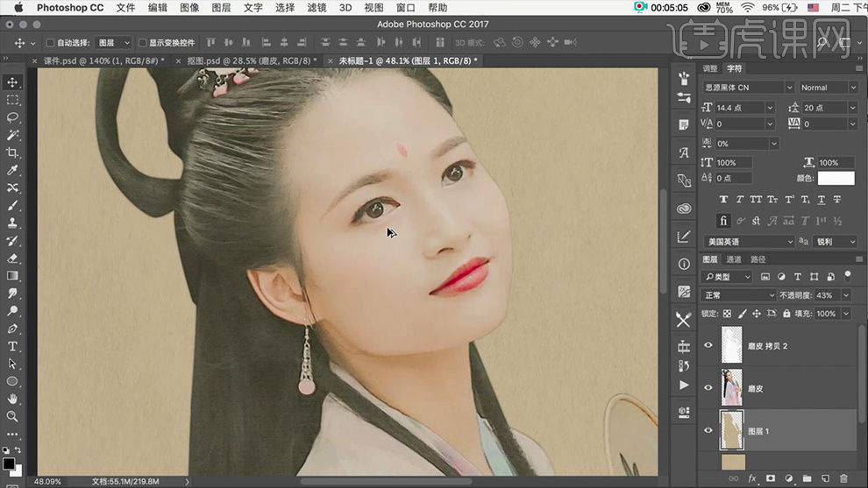Screen dimensions: 868x488
Task: Select the Gradient tool
Action: (12, 275)
